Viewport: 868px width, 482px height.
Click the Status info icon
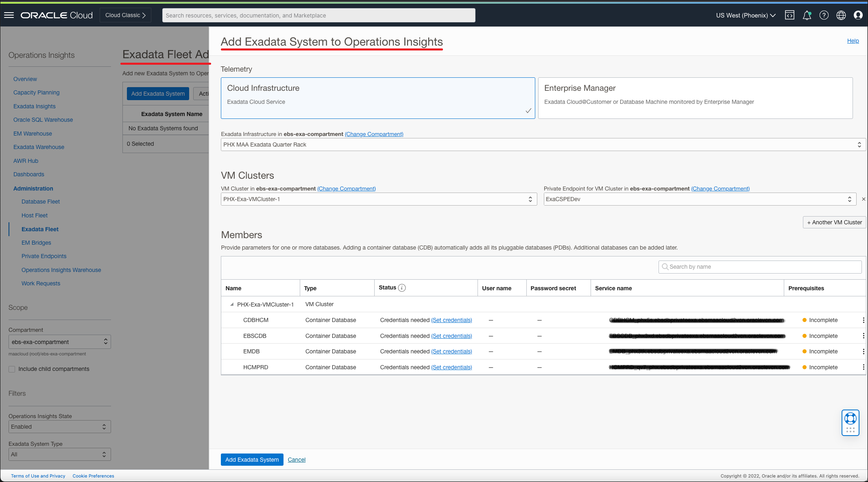coord(402,288)
